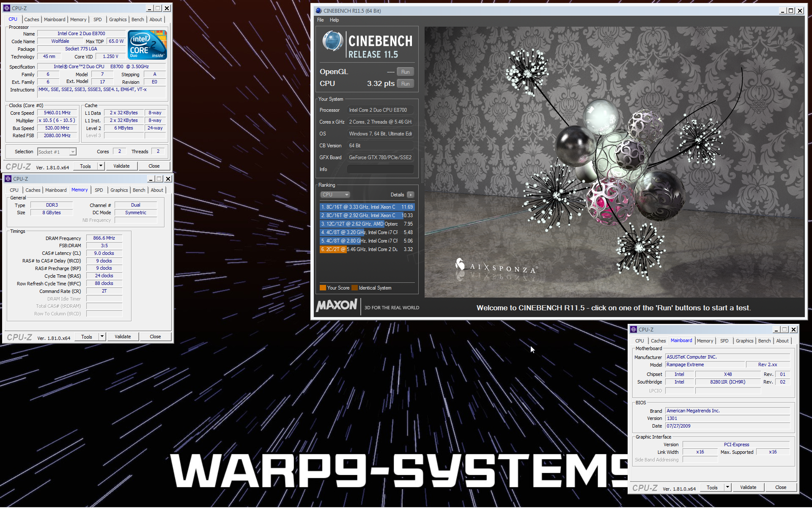
Task: Switch to CPU tab in the Memory CPU-Z window
Action: click(x=14, y=190)
